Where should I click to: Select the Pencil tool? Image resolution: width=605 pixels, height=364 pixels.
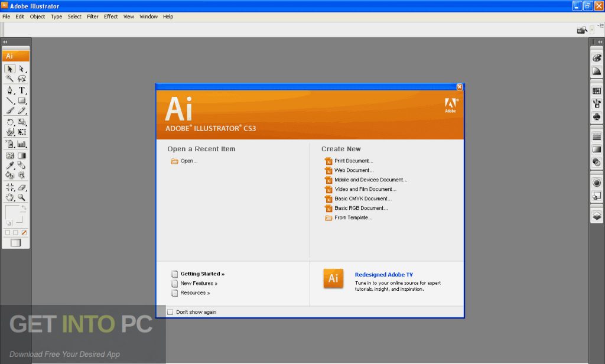coord(22,110)
